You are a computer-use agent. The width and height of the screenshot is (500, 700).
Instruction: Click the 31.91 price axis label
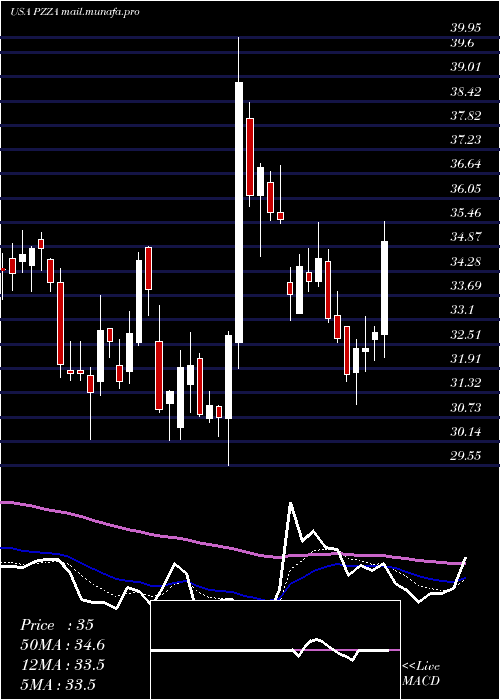(466, 358)
